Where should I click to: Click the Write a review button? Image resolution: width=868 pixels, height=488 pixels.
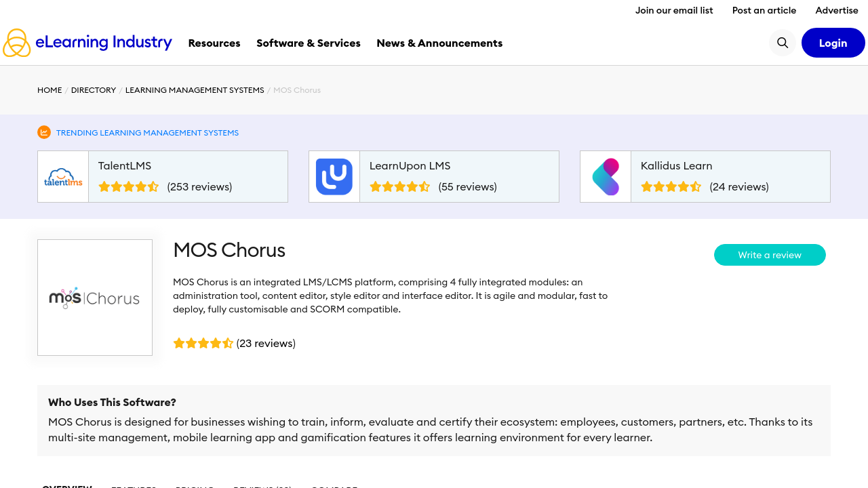(x=770, y=255)
